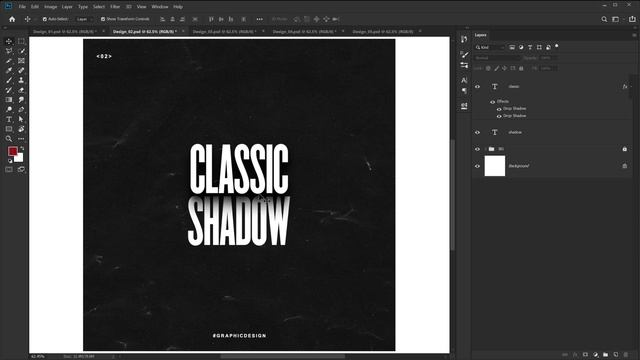Hide the Background layer
This screenshot has height=360, width=640.
point(477,166)
